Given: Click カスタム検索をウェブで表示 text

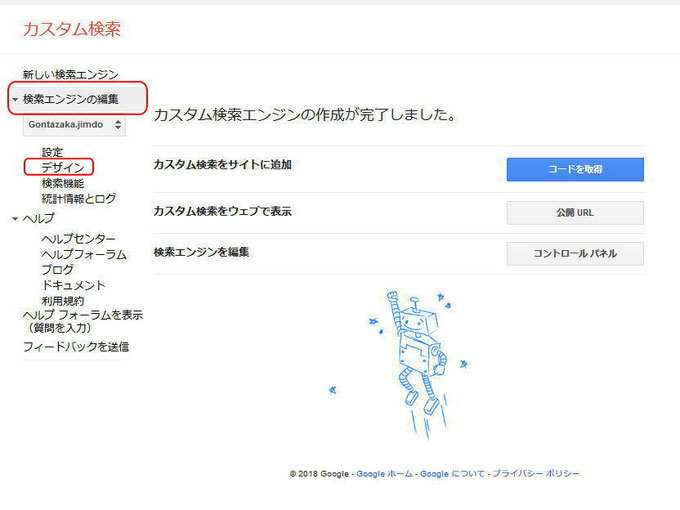Looking at the screenshot, I should tap(222, 212).
